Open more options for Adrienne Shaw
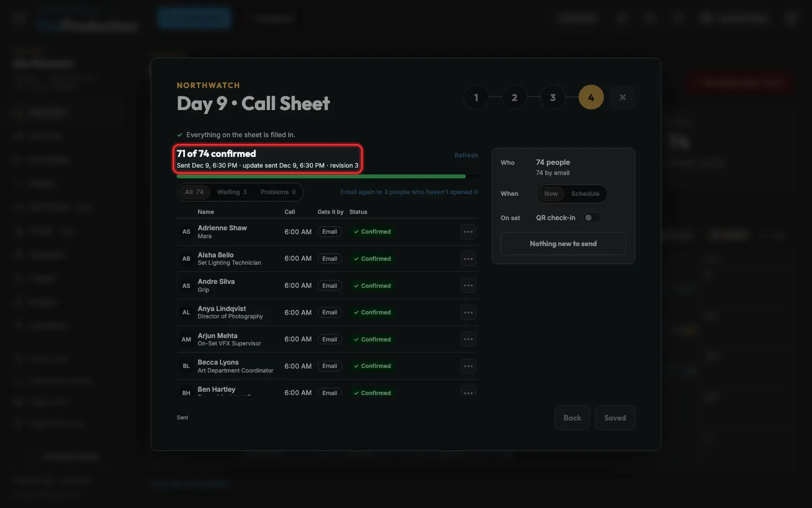Viewport: 812px width, 508px height. pos(468,232)
